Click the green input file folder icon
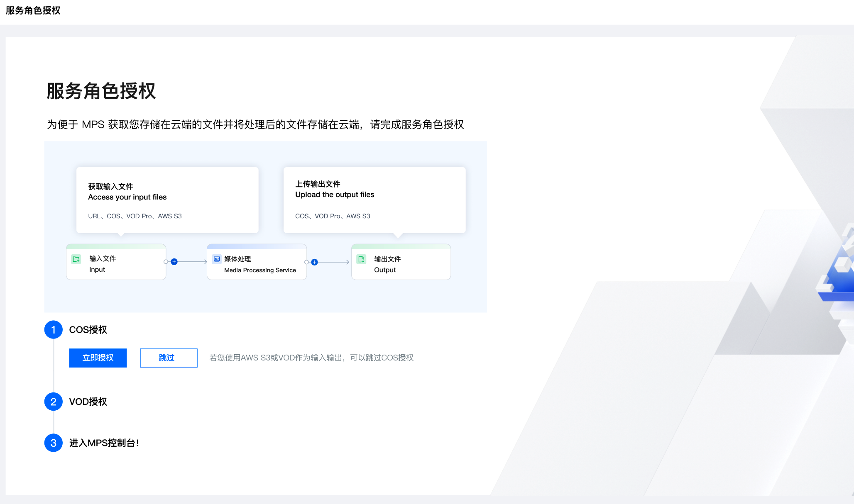Image resolution: width=854 pixels, height=504 pixels. 76,259
